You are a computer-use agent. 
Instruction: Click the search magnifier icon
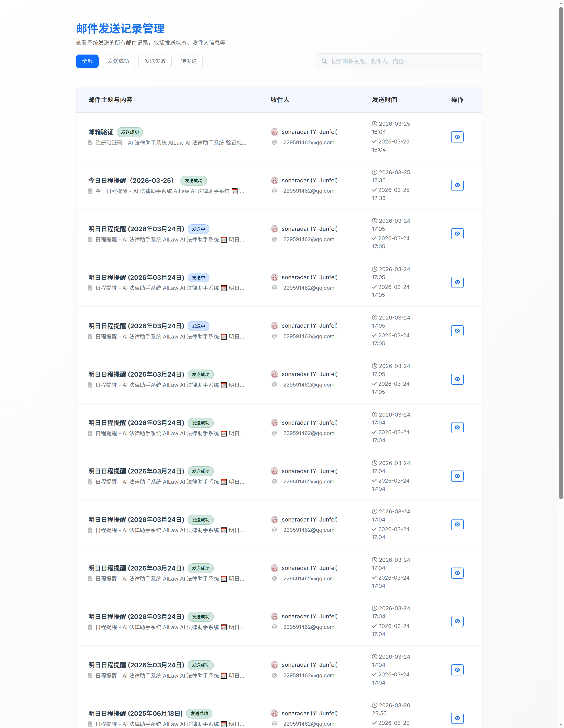point(324,61)
